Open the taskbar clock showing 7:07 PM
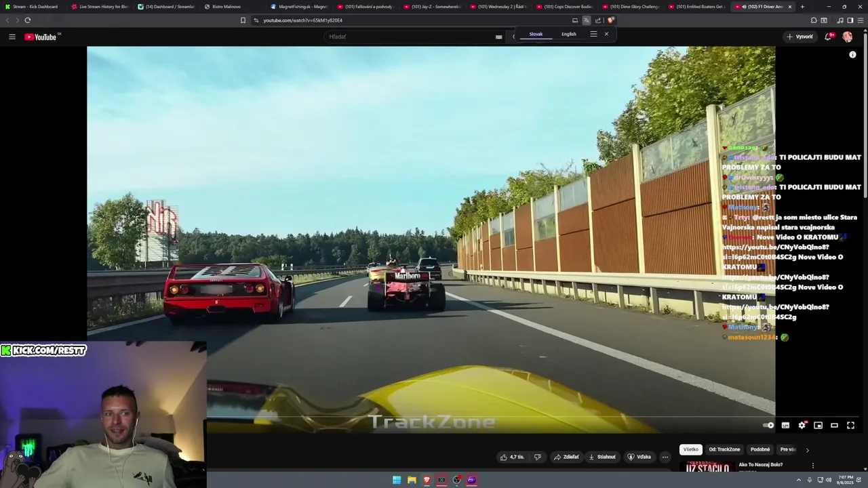Screen dimensions: 868x488 [x=845, y=480]
